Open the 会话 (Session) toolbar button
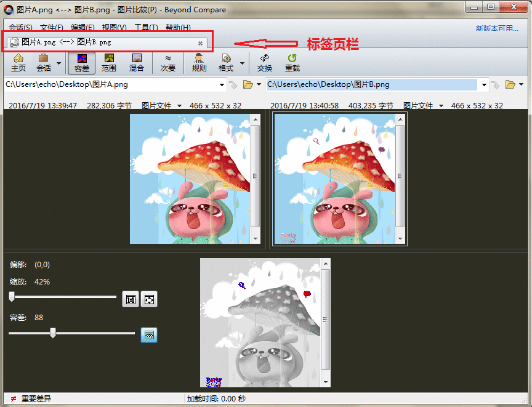The image size is (532, 407). pyautogui.click(x=44, y=63)
